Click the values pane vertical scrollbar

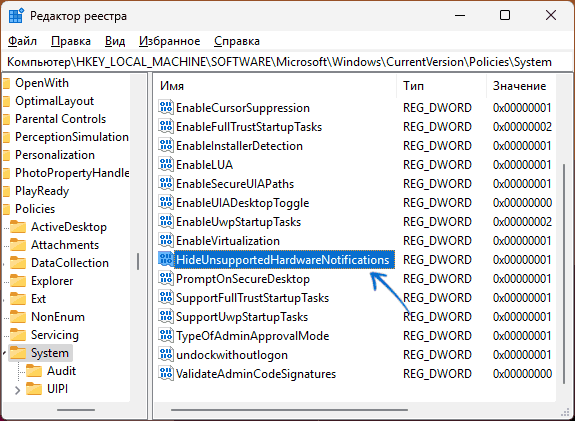point(564,274)
